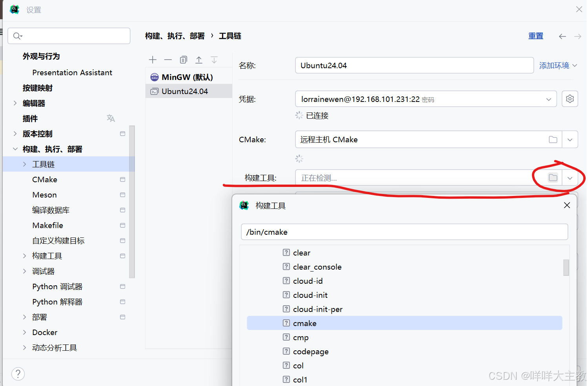Open the 凭据 credentials dropdown
Image resolution: width=588 pixels, height=386 pixels.
(549, 100)
